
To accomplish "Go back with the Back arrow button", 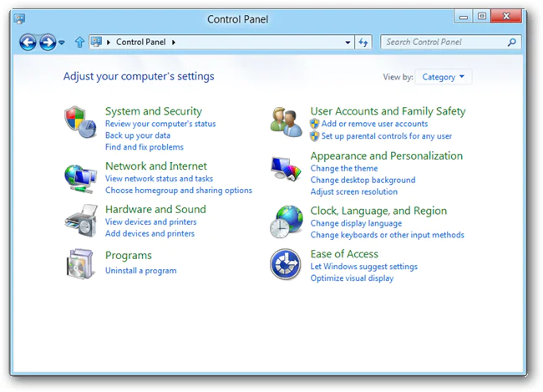I will click(28, 43).
